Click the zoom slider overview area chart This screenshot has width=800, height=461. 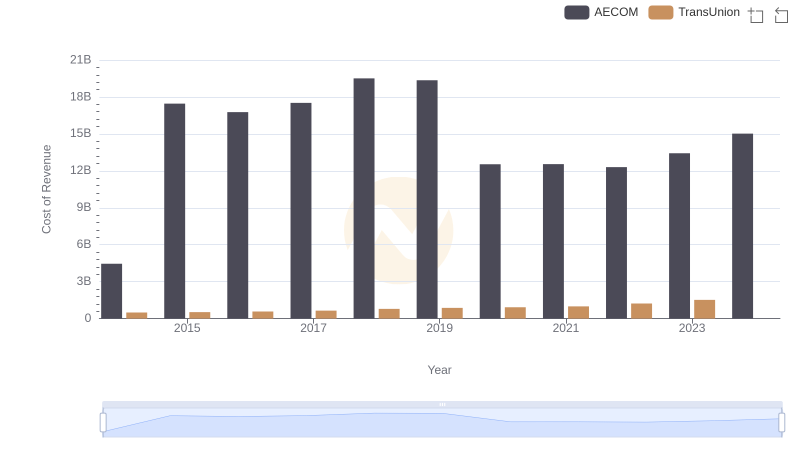point(442,423)
